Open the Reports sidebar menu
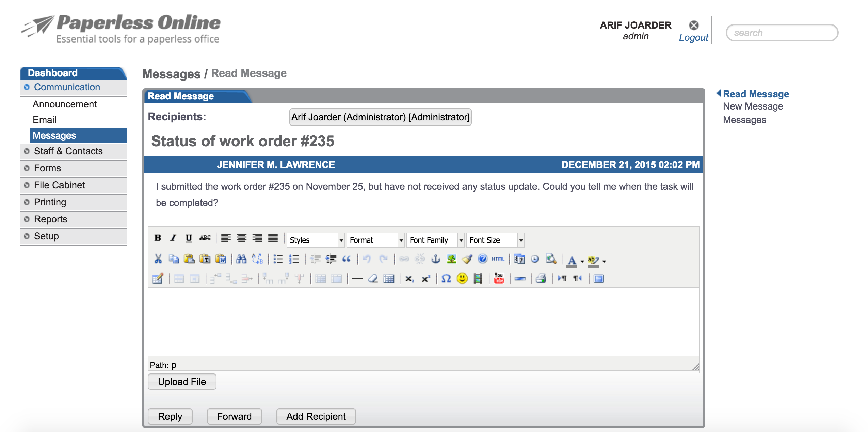 click(51, 219)
